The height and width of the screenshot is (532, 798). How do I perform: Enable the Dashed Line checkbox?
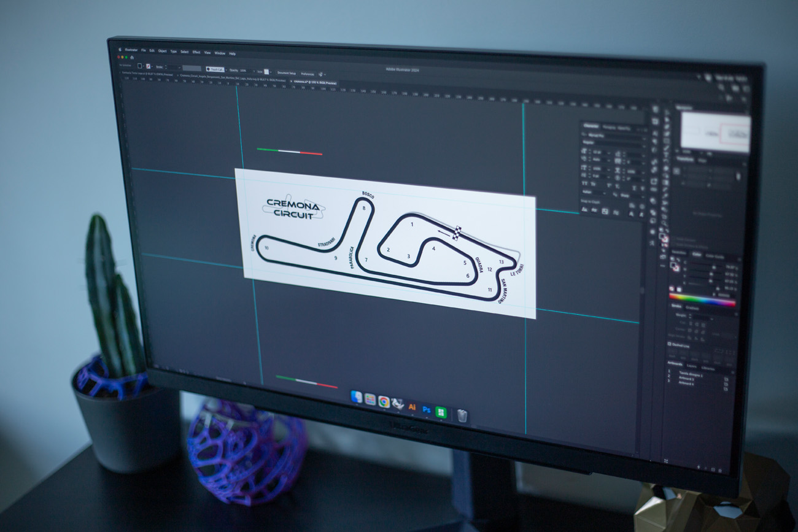(669, 344)
